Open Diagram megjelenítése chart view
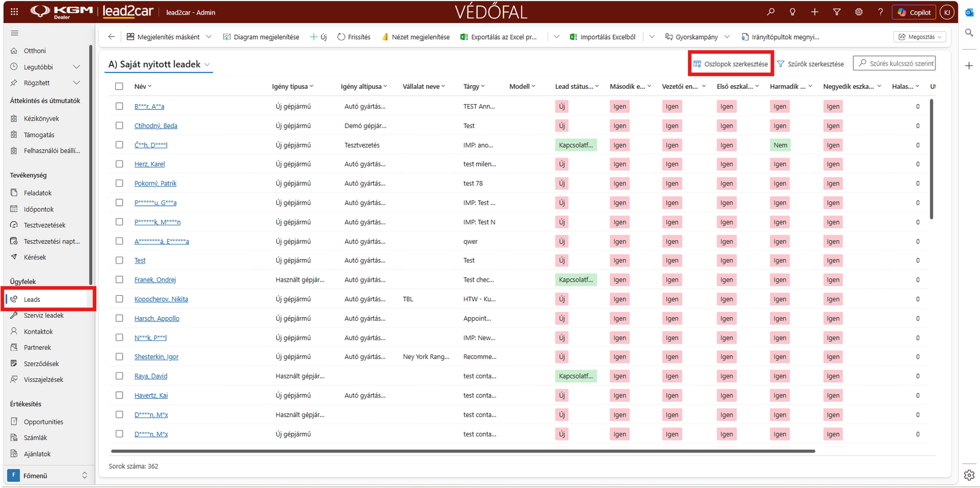 pos(261,37)
